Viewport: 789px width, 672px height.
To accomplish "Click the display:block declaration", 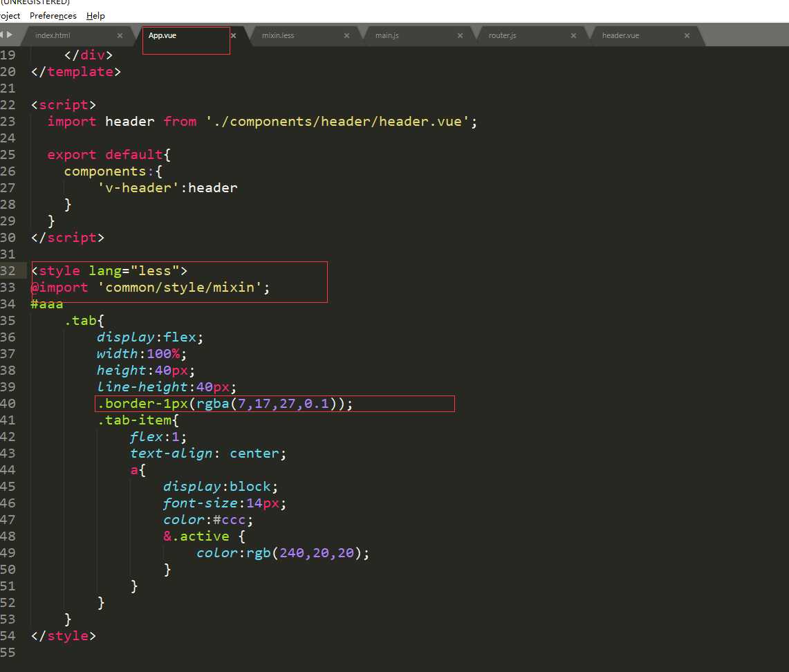I will 221,487.
